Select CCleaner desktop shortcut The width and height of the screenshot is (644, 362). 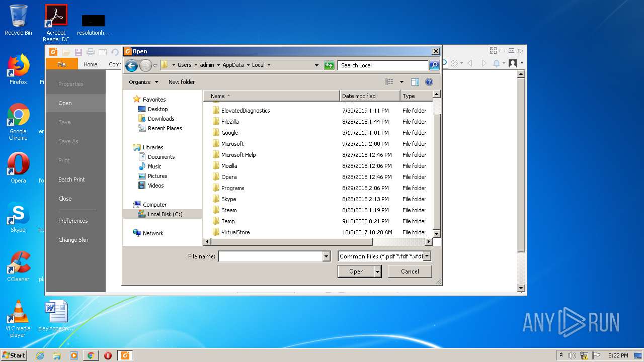point(18,266)
